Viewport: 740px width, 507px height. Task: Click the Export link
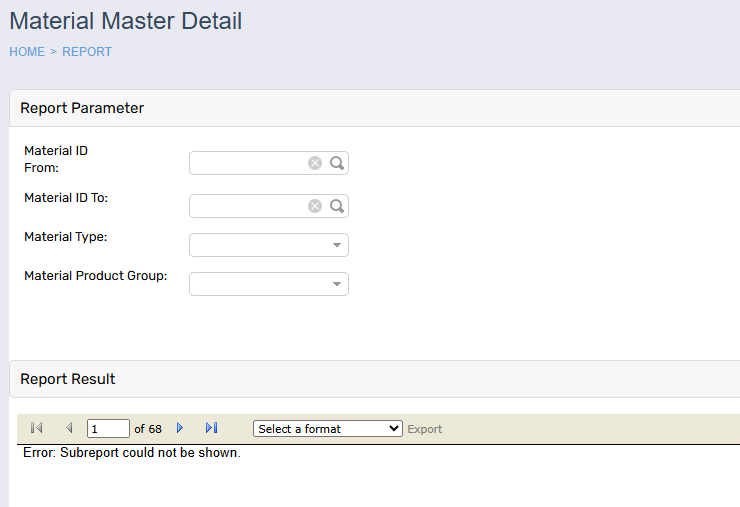pyautogui.click(x=424, y=429)
